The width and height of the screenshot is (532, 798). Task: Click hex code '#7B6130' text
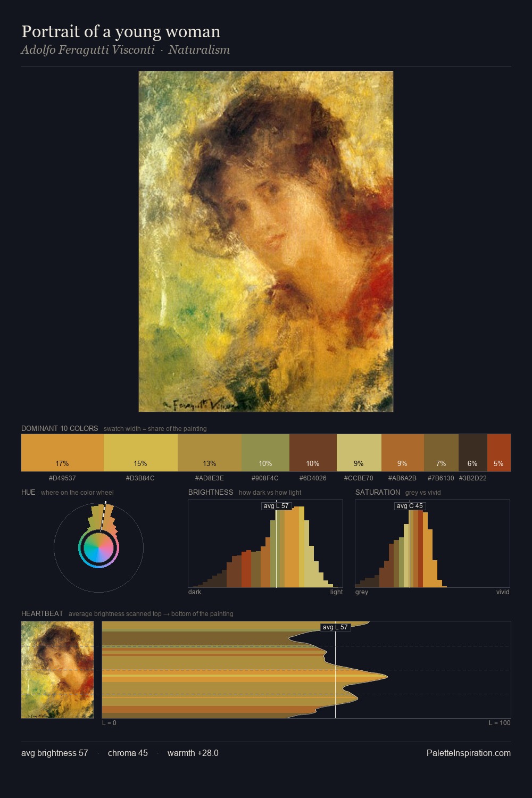click(441, 478)
